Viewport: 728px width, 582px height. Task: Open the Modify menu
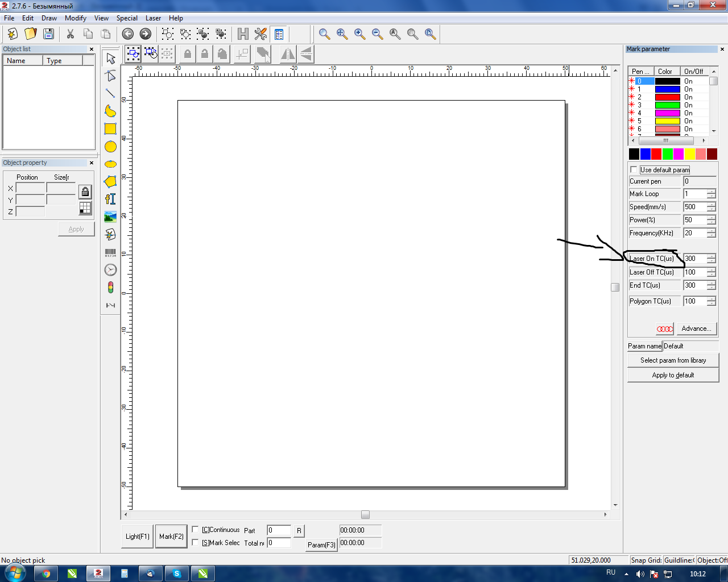click(76, 18)
